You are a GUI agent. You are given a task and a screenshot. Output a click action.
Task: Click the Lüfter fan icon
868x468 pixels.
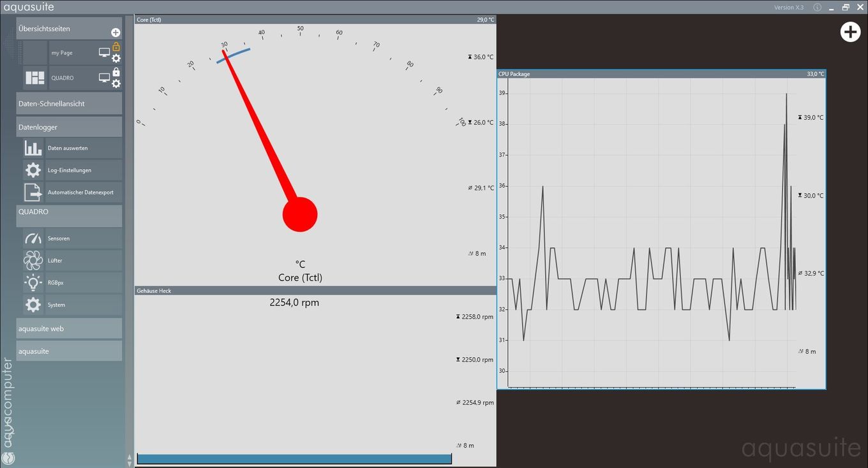(x=33, y=260)
